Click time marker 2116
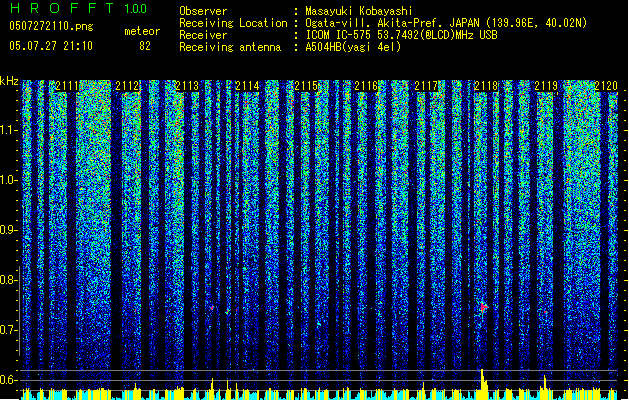This screenshot has height=400, width=629. pos(366,86)
